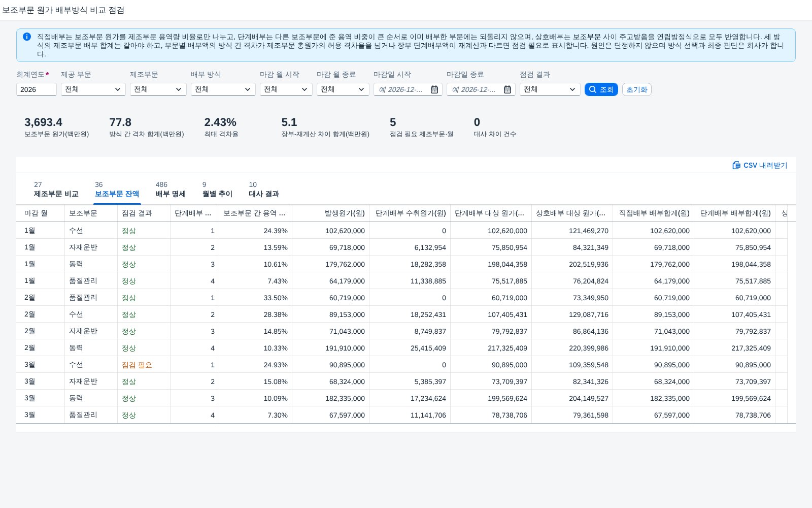Click the 5.1 장부-재계산 차이 KPI

click(x=325, y=127)
